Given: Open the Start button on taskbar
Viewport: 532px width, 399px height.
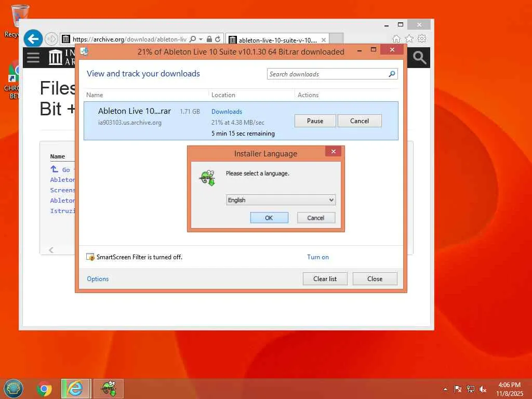Looking at the screenshot, I should coord(13,389).
